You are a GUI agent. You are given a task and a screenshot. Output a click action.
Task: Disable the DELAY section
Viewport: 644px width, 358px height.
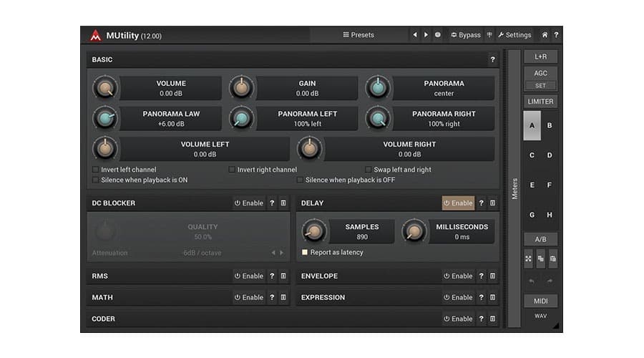458,203
